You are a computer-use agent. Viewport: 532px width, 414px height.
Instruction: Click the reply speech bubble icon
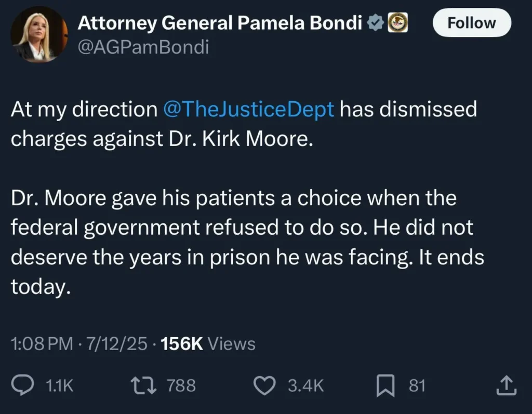(x=24, y=385)
